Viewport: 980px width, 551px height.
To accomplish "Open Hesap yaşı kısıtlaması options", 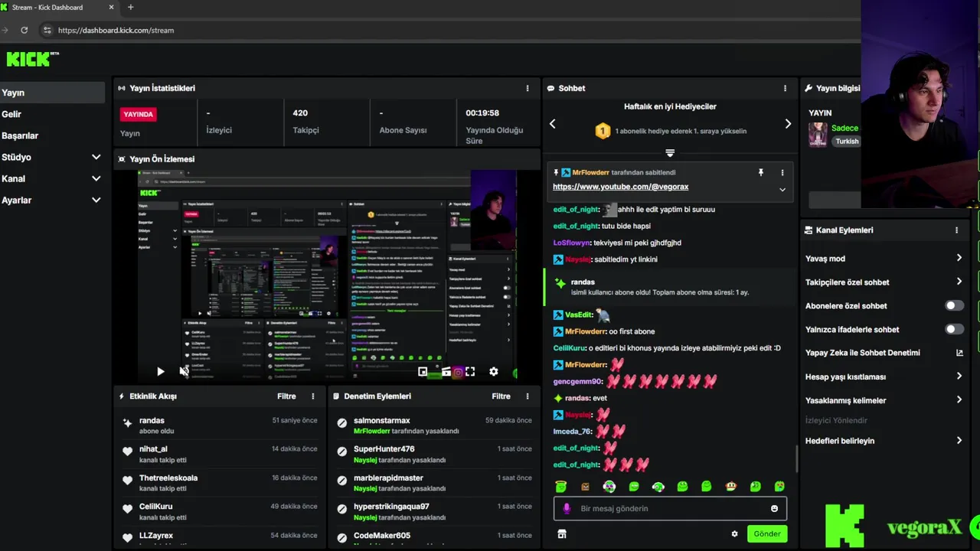I will (884, 377).
